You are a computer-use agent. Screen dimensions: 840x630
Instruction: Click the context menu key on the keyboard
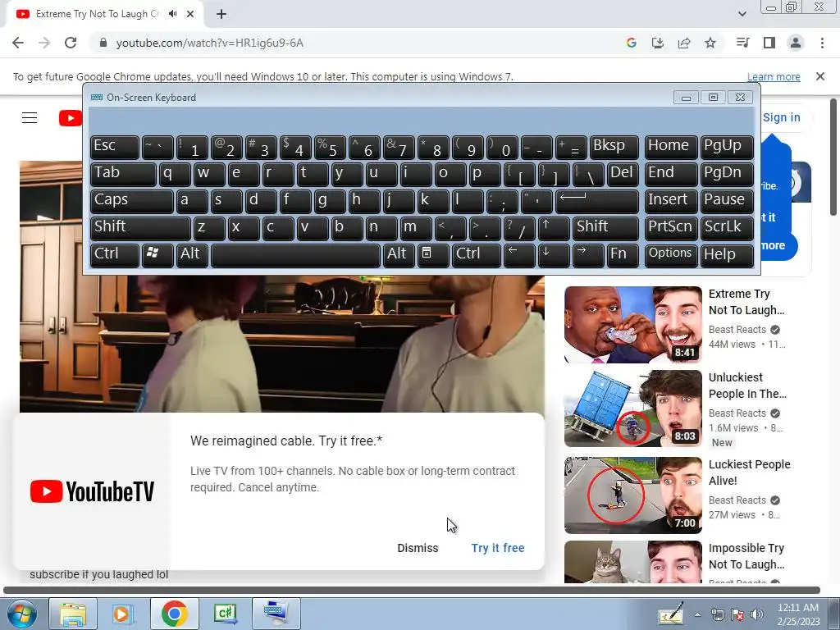tap(432, 254)
